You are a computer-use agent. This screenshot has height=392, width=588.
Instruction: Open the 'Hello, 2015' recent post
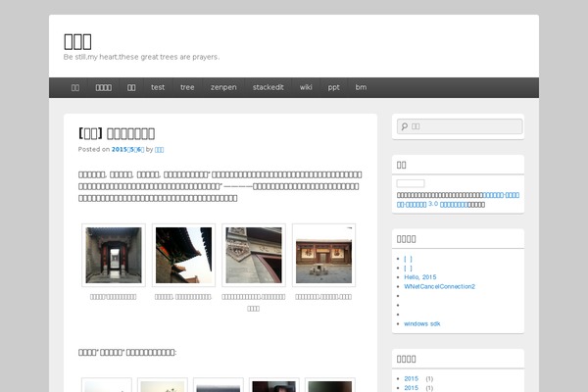(420, 277)
